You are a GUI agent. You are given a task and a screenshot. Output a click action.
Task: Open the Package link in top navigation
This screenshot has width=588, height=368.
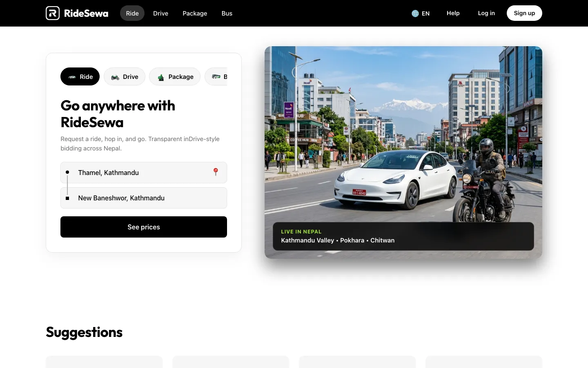click(x=195, y=13)
